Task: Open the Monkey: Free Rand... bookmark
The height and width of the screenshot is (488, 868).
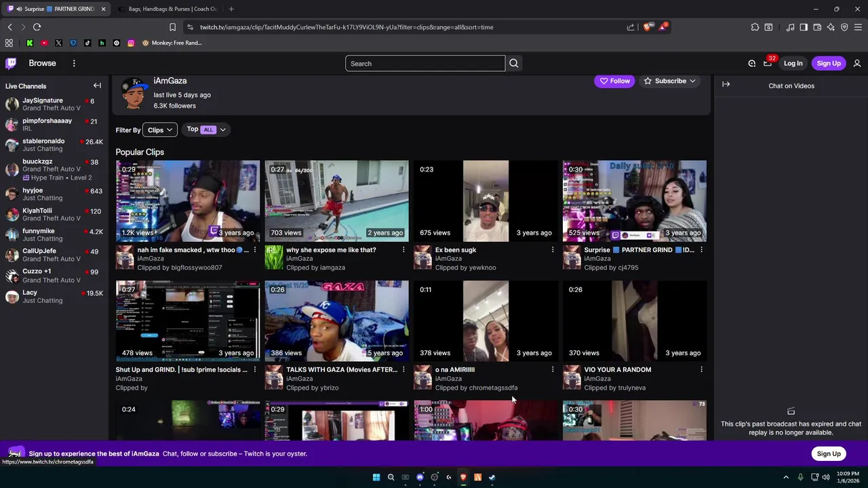Action: [172, 43]
